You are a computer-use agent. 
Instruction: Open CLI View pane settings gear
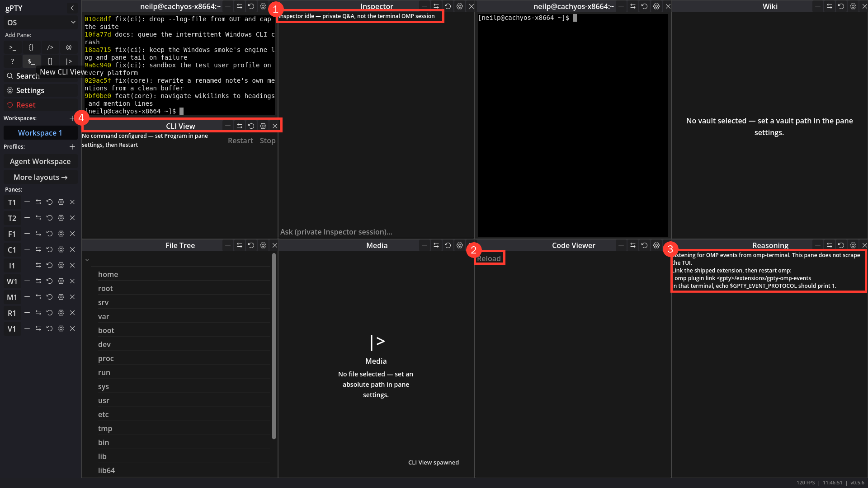tap(263, 126)
